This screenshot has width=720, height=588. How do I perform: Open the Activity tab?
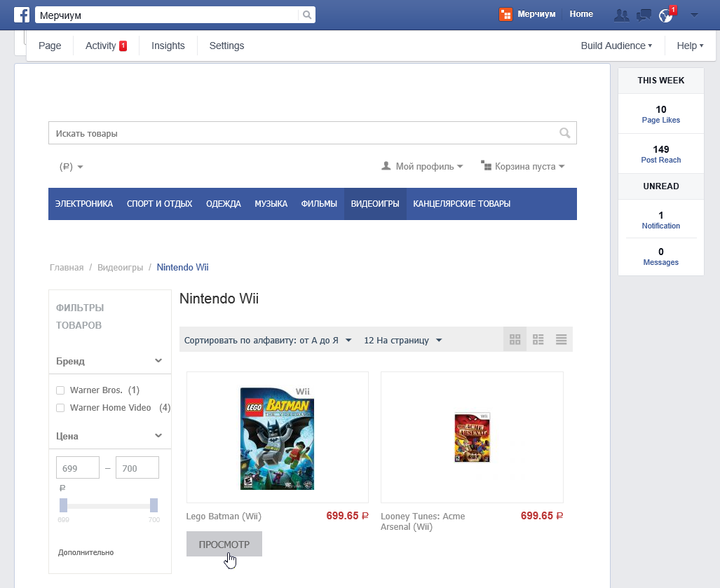106,46
